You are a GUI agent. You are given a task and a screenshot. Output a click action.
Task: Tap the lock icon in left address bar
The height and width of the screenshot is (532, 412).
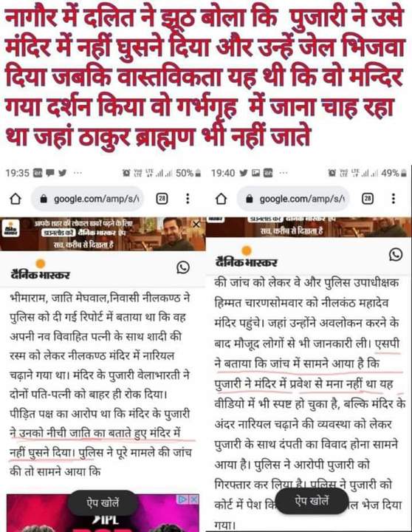click(x=44, y=199)
